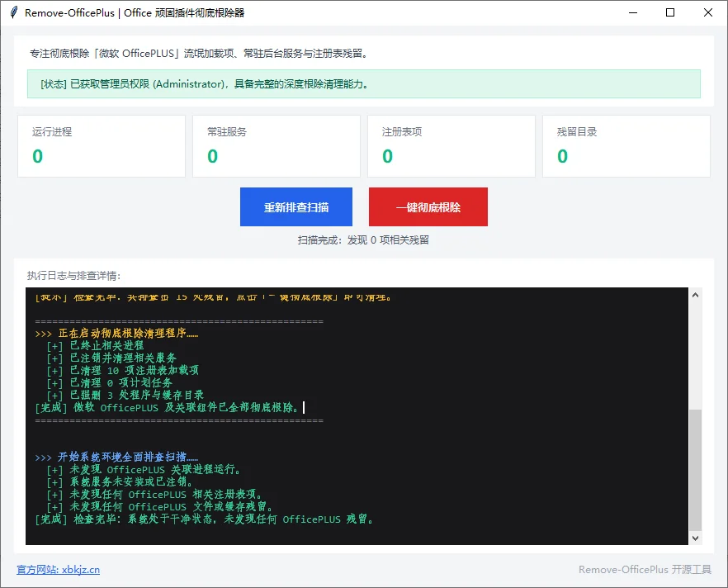Click log line 已终止相关进程

point(95,345)
